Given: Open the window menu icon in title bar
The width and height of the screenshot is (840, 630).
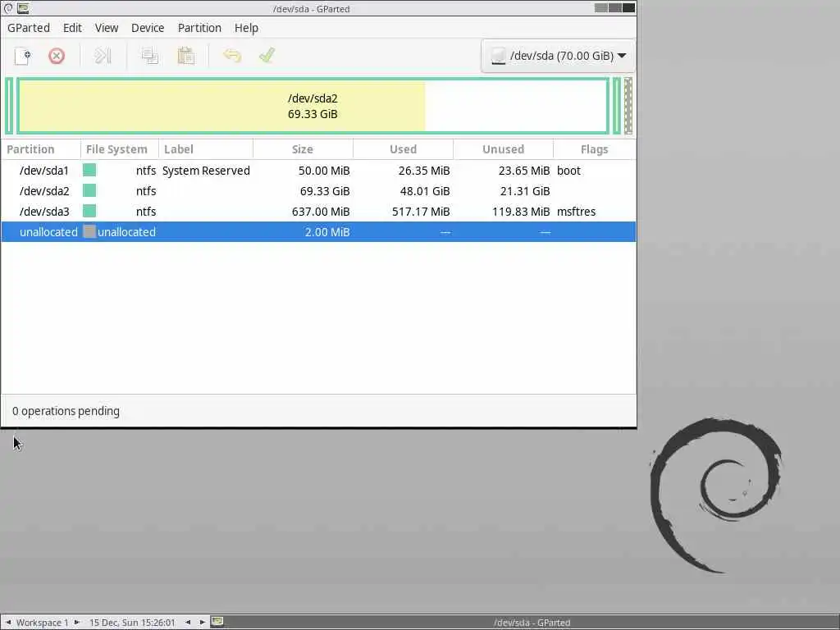Looking at the screenshot, I should [x=8, y=8].
